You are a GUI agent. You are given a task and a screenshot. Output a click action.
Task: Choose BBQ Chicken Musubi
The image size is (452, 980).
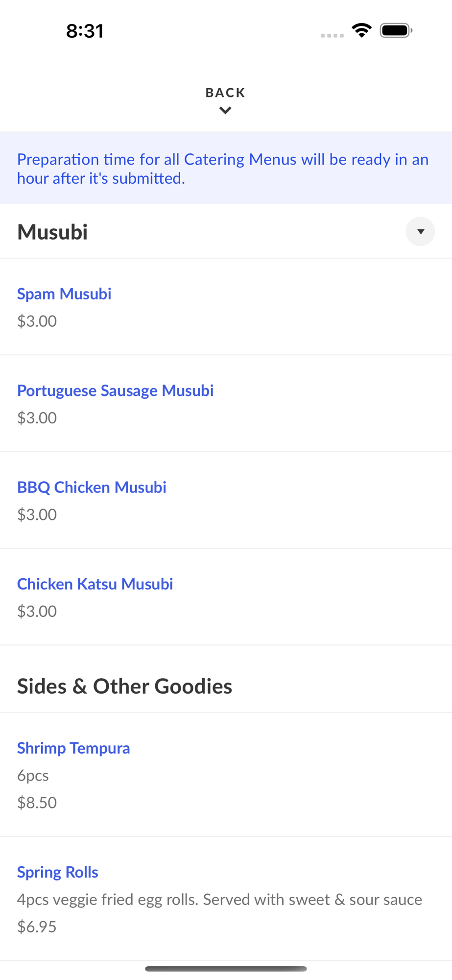tap(92, 487)
